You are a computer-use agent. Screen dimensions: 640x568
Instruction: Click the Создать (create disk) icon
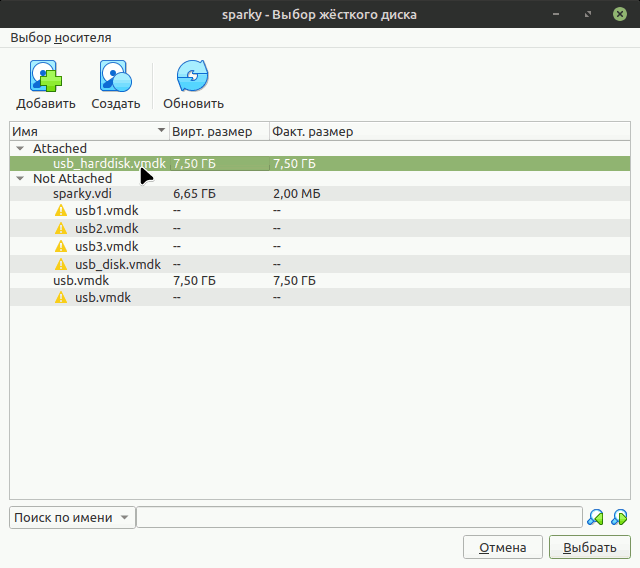(116, 76)
